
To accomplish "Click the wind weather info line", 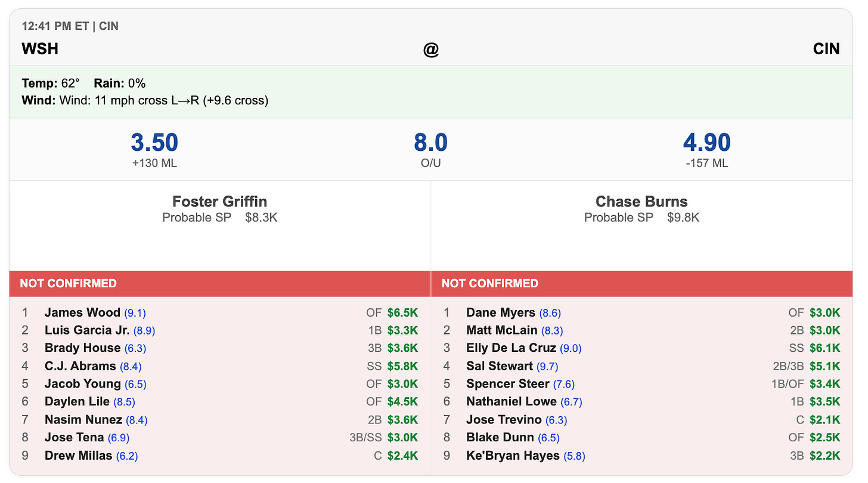I will tap(145, 100).
